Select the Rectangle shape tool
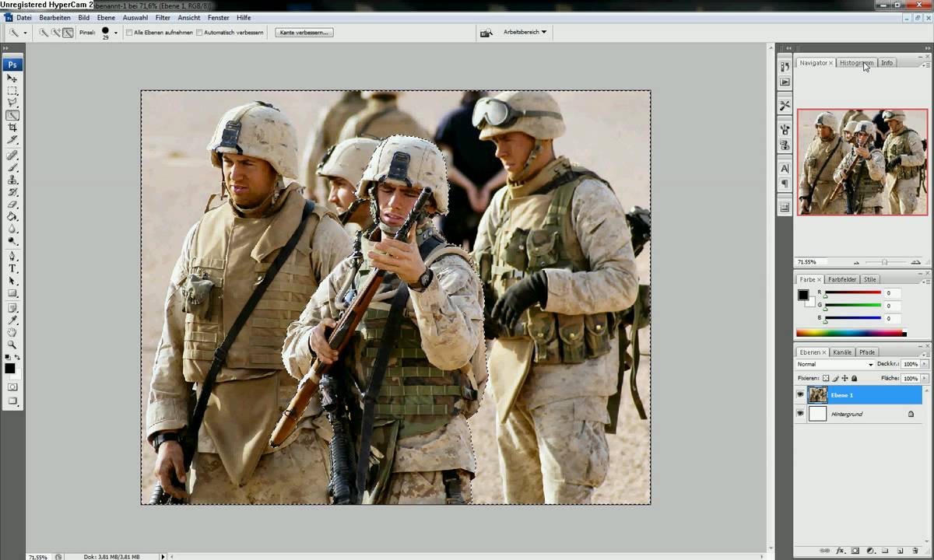 click(12, 293)
